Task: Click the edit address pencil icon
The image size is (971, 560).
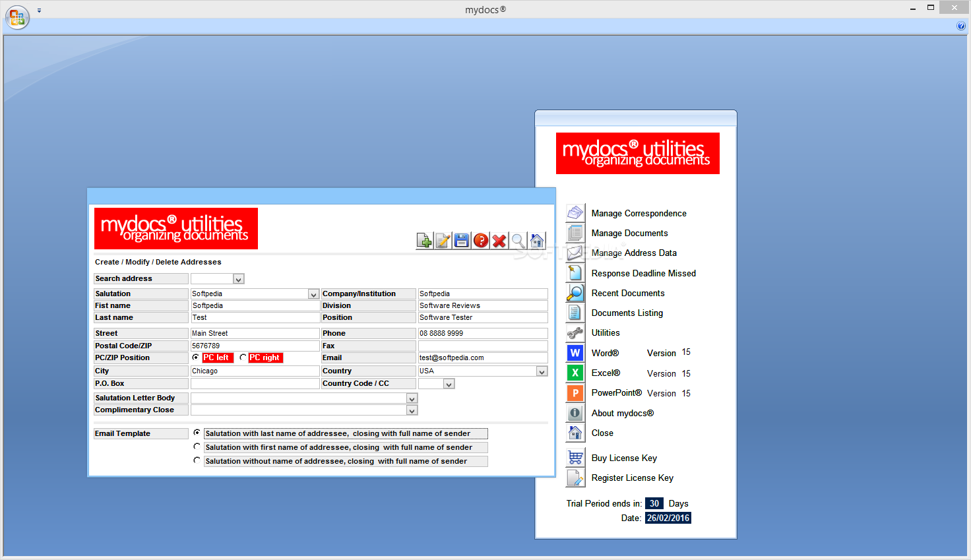Action: coord(443,241)
